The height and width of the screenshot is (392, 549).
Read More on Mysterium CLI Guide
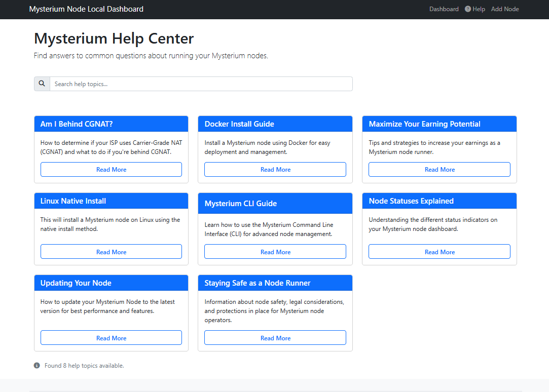click(x=275, y=252)
